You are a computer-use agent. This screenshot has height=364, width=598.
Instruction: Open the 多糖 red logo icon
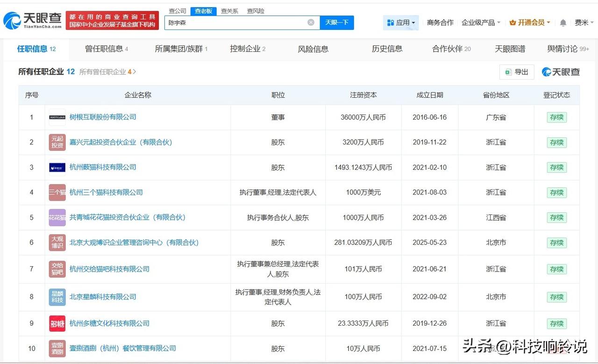[57, 323]
